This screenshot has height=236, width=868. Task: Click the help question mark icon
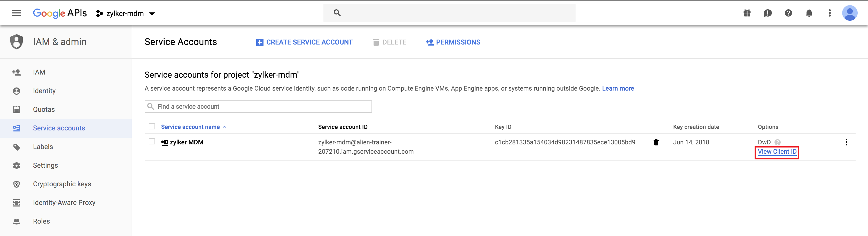788,13
